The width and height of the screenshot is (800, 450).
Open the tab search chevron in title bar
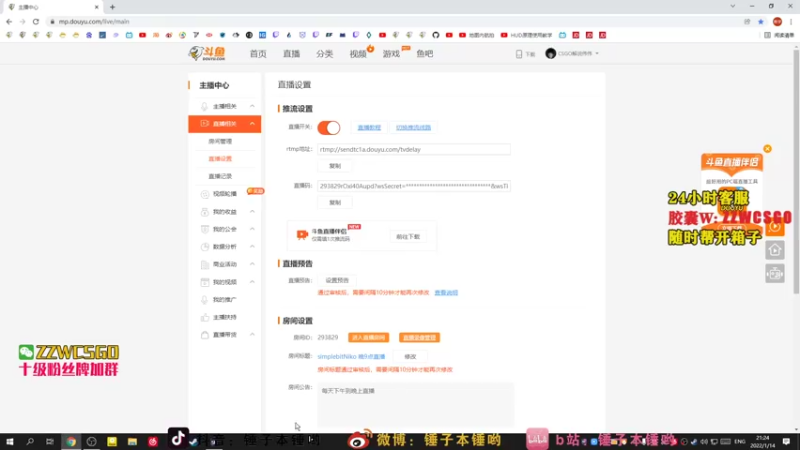tap(733, 7)
